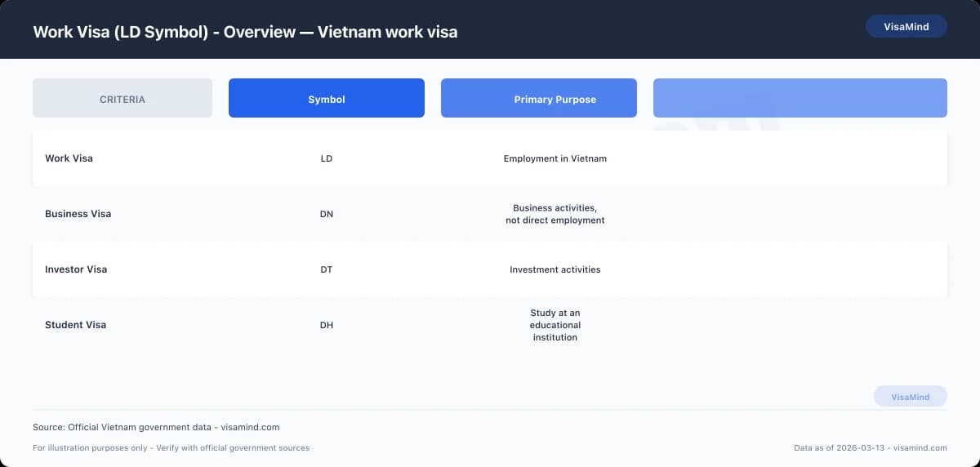Select the Primary Purpose column header
The width and height of the screenshot is (980, 467).
click(539, 98)
